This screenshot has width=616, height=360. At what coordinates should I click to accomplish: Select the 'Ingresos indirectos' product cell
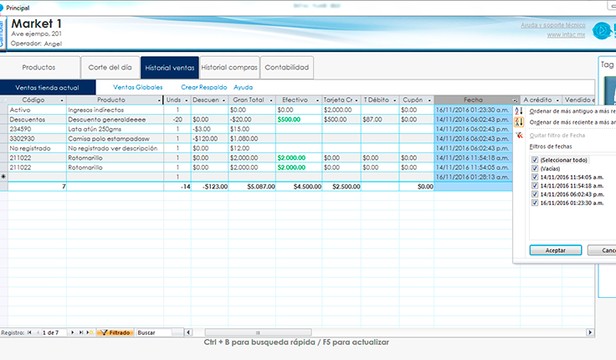115,110
